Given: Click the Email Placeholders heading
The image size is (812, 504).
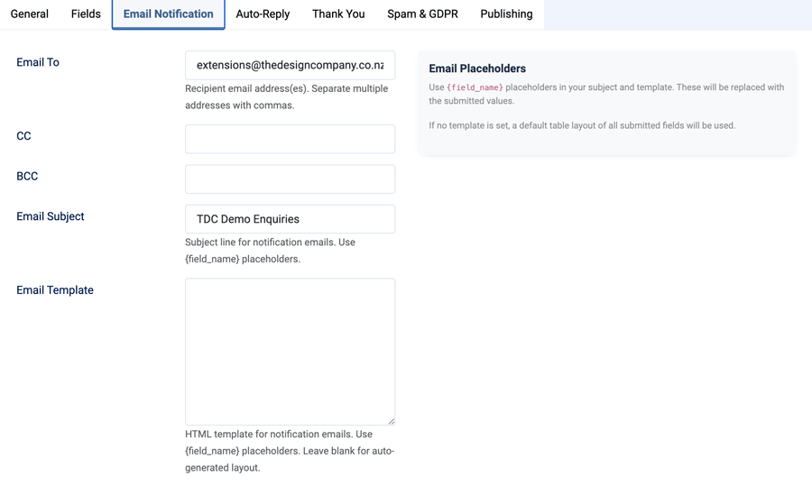Looking at the screenshot, I should point(477,69).
